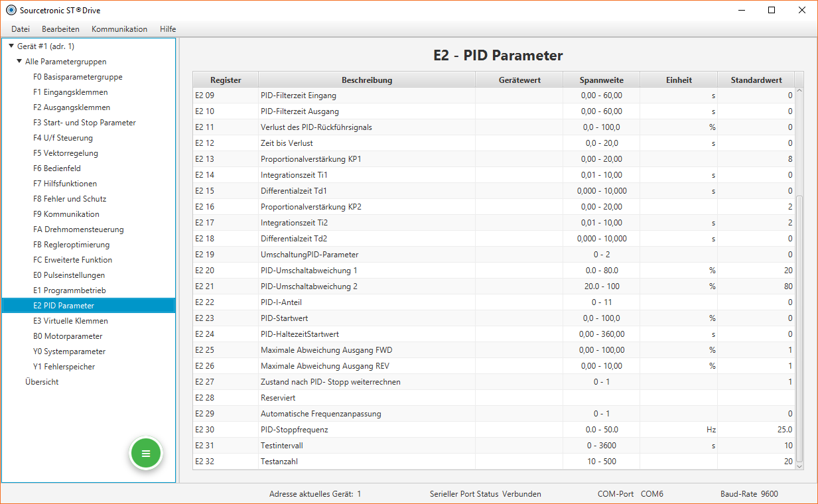Screen dimensions: 818x504
Task: Open the Kommunikation menu
Action: pos(119,29)
